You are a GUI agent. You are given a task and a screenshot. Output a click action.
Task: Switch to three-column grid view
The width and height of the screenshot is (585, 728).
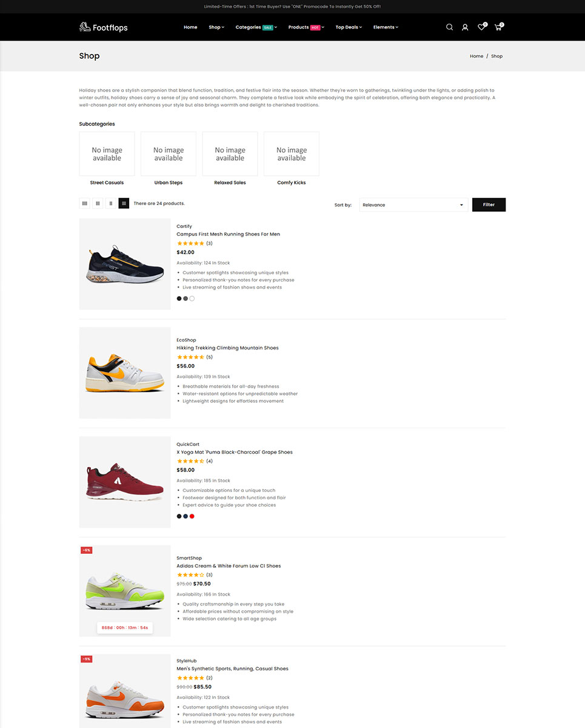pyautogui.click(x=98, y=204)
